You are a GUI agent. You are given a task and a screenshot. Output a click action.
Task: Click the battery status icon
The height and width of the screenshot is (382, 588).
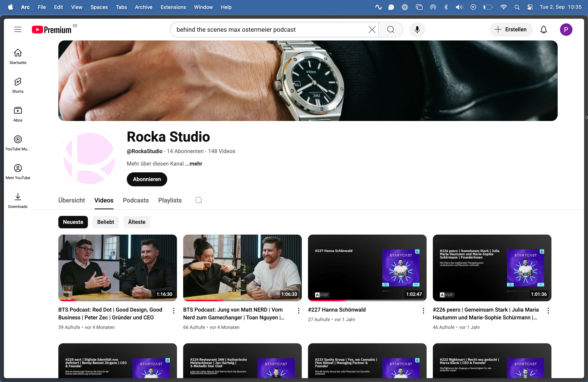coord(488,7)
